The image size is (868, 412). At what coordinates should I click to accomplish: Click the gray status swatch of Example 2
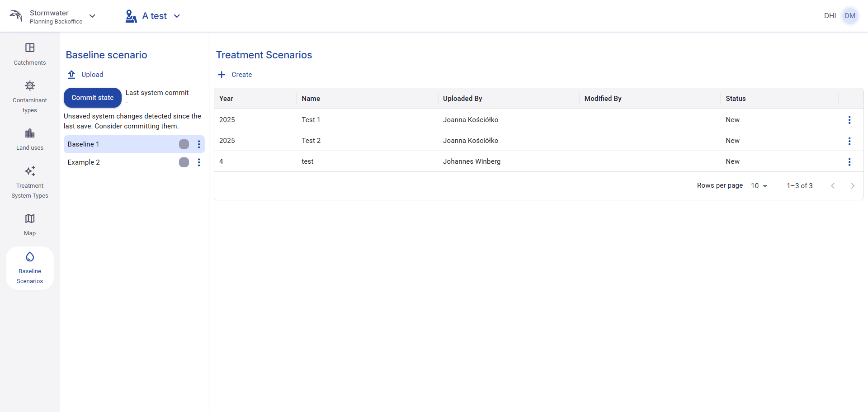point(184,162)
